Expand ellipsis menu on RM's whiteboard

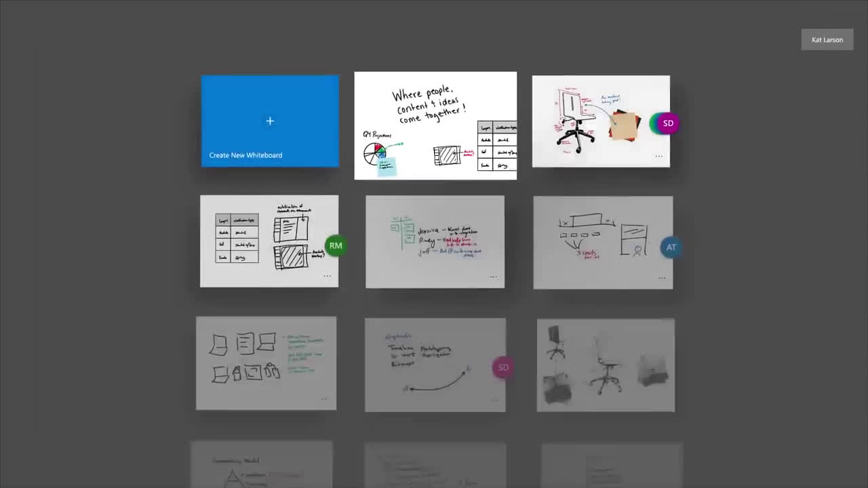click(x=327, y=276)
